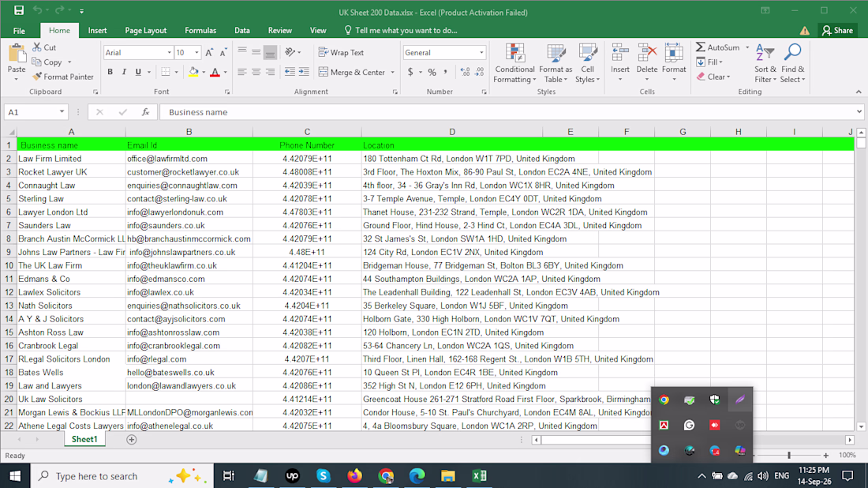Open the font name dropdown
The width and height of the screenshot is (868, 488).
click(x=169, y=53)
